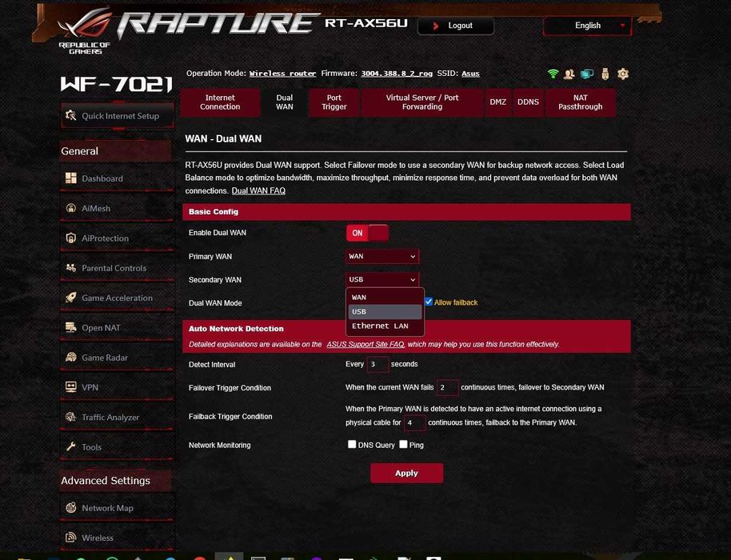Open the Primary WAN dropdown

[x=382, y=257]
